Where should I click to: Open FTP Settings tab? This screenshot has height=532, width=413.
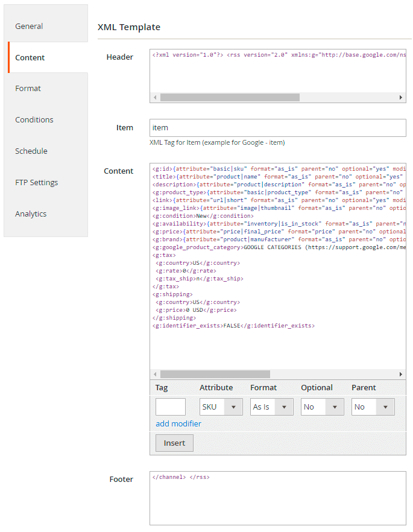(x=37, y=183)
